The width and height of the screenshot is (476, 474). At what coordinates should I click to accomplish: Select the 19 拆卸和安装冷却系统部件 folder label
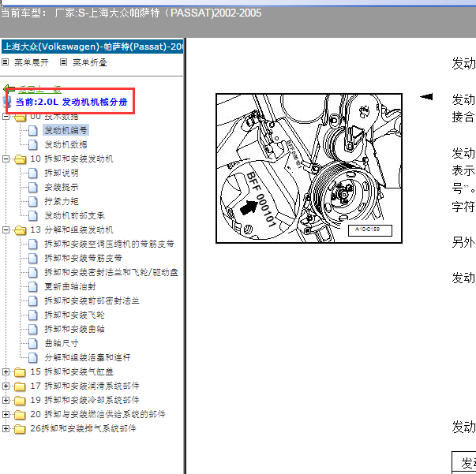(85, 401)
